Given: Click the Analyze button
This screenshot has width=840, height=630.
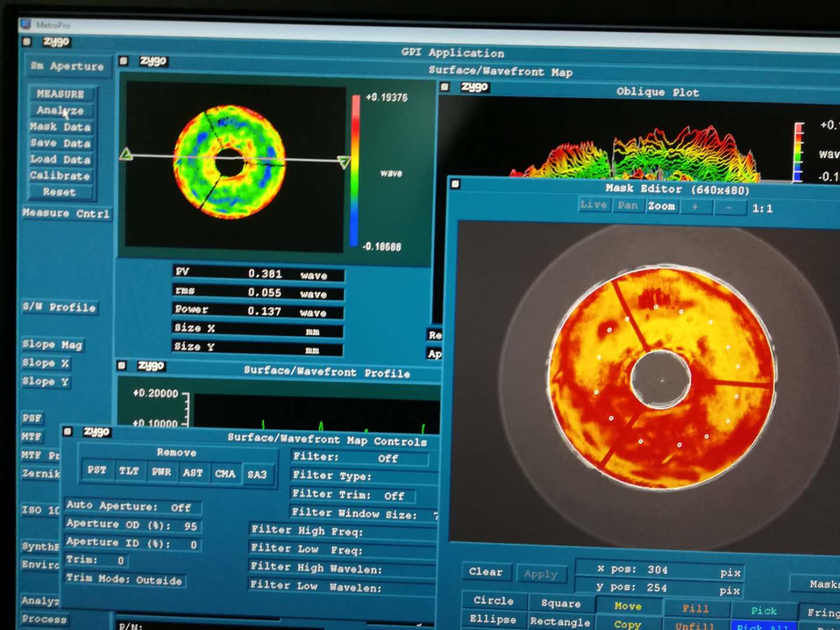Looking at the screenshot, I should coord(60,110).
